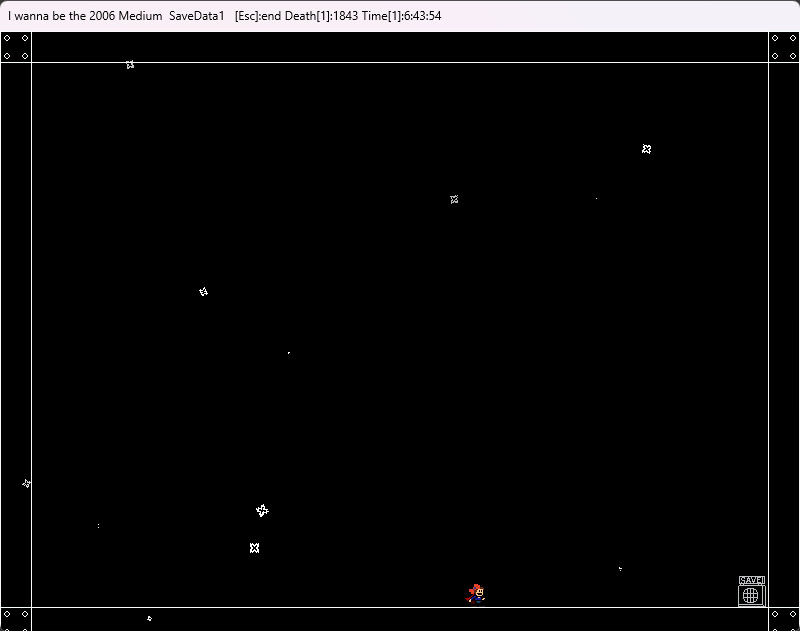
Task: Click the SAVE point box
Action: pos(752,591)
